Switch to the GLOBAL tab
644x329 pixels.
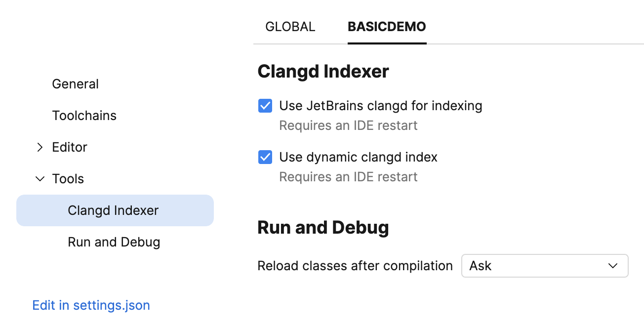point(290,27)
